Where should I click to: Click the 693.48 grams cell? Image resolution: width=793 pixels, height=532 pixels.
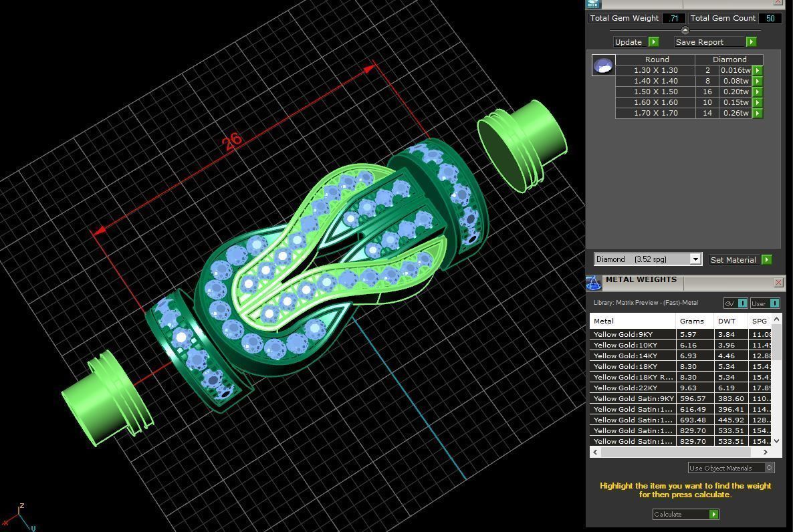click(695, 420)
